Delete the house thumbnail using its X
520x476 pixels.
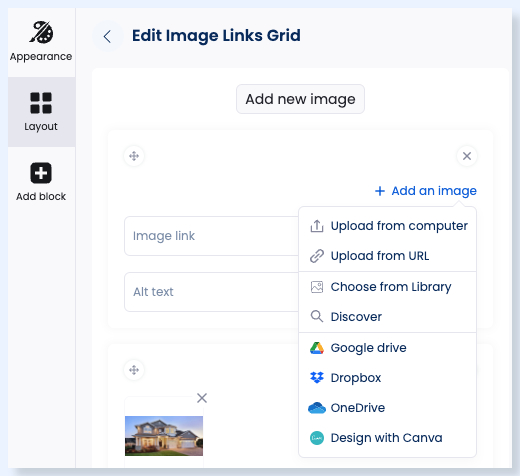click(x=202, y=398)
